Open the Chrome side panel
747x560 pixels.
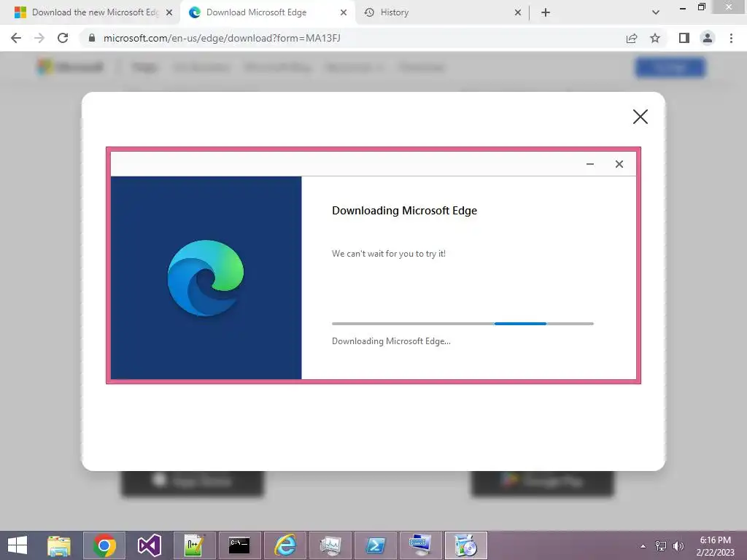pyautogui.click(x=684, y=38)
